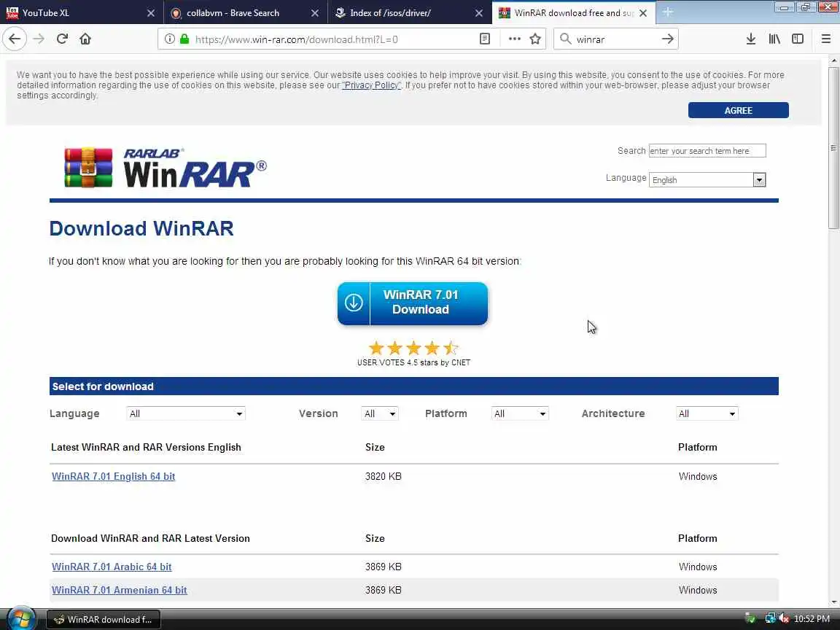The image size is (840, 630).
Task: Open the Windows Start orb
Action: coord(21,619)
